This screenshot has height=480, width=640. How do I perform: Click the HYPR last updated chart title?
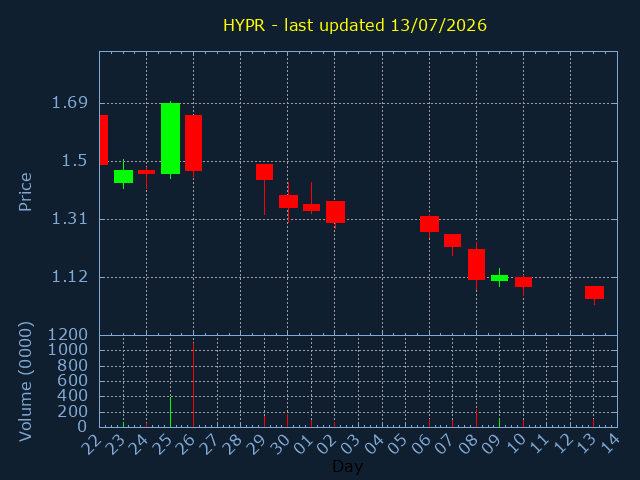(355, 25)
